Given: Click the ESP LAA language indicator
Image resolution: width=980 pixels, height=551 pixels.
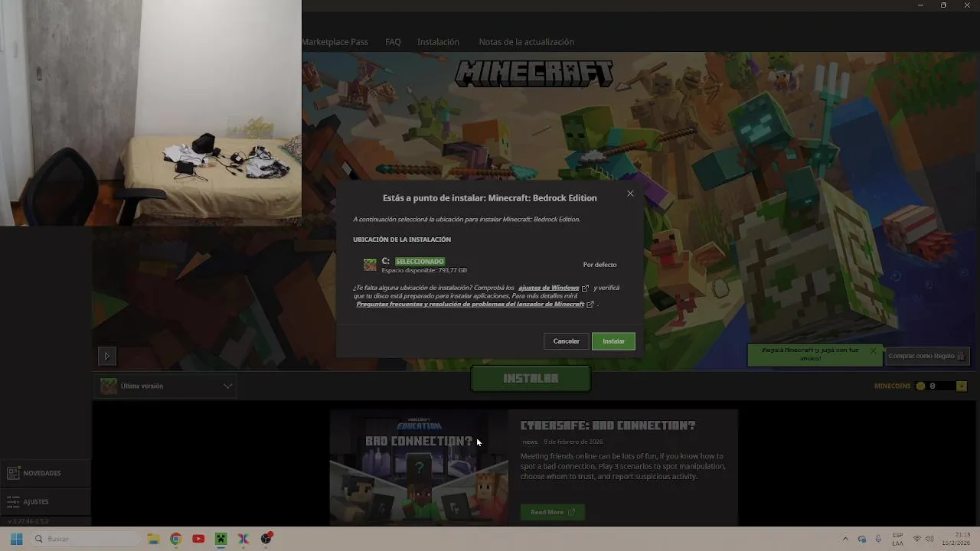Looking at the screenshot, I should point(897,539).
